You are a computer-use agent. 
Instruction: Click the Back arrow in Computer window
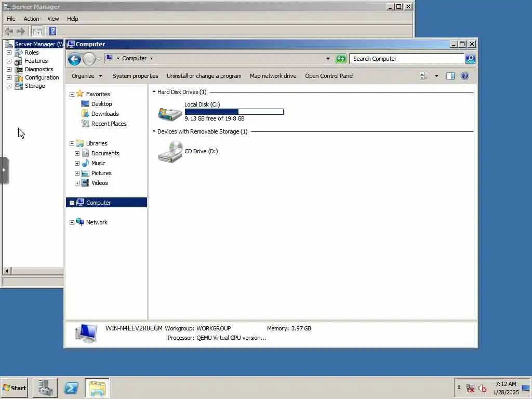pyautogui.click(x=74, y=59)
